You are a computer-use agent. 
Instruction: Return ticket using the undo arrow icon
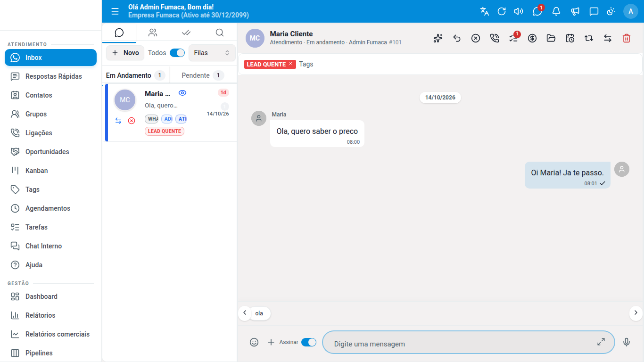click(457, 38)
